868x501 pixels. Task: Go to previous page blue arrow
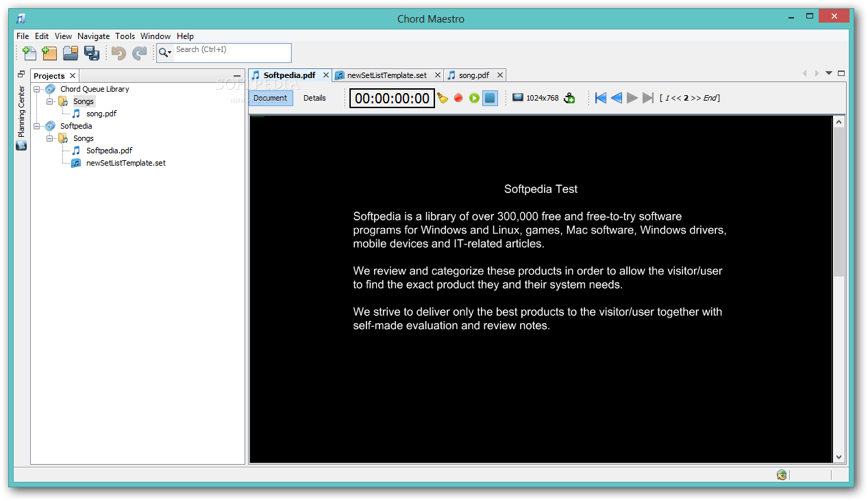[616, 98]
